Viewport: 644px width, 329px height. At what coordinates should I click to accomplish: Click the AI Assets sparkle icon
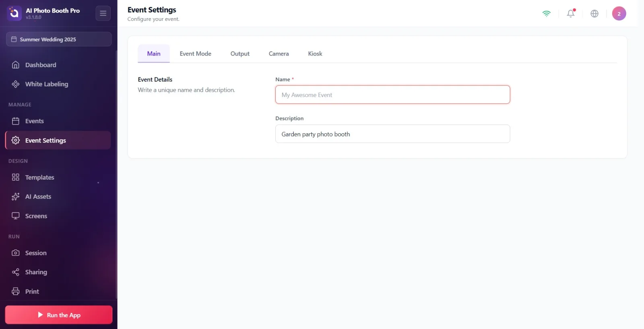(16, 197)
